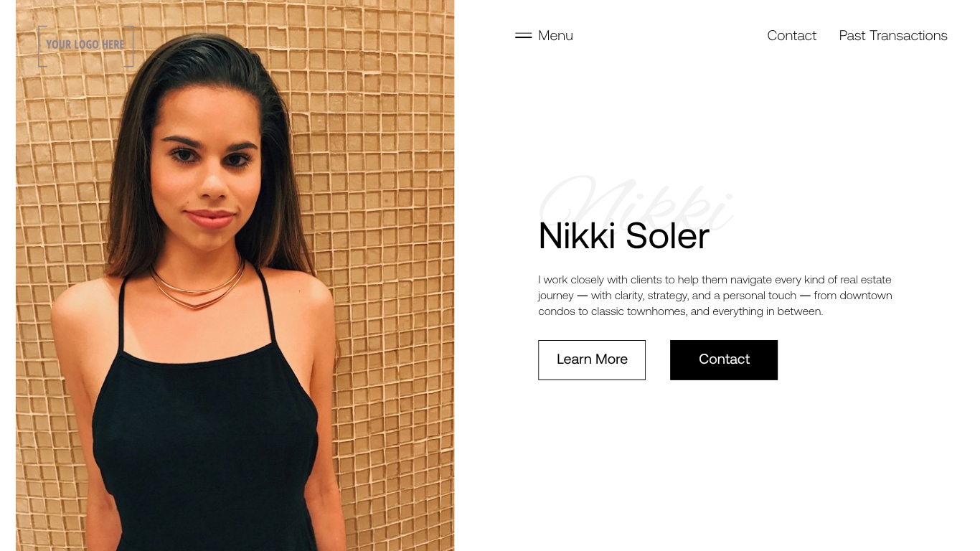Click the right bracket of the logo placeholder
The width and height of the screenshot is (980, 551).
tap(129, 46)
